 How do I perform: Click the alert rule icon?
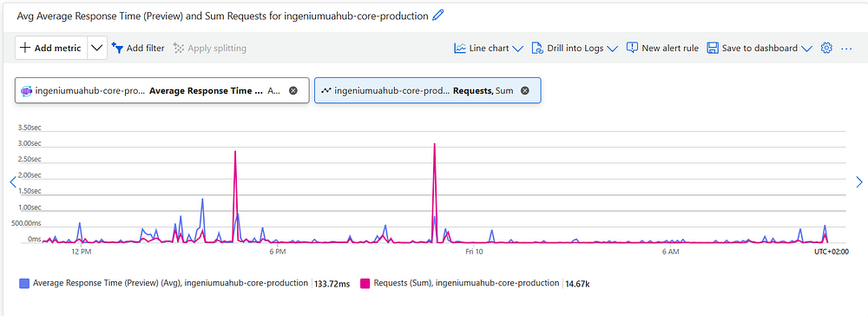[x=632, y=48]
